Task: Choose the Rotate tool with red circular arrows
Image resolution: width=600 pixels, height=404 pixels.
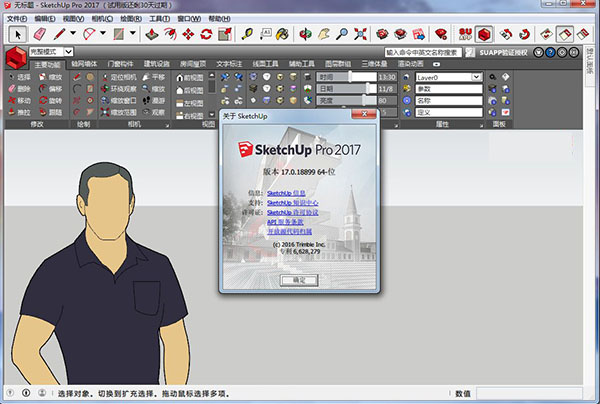Action: coord(206,34)
